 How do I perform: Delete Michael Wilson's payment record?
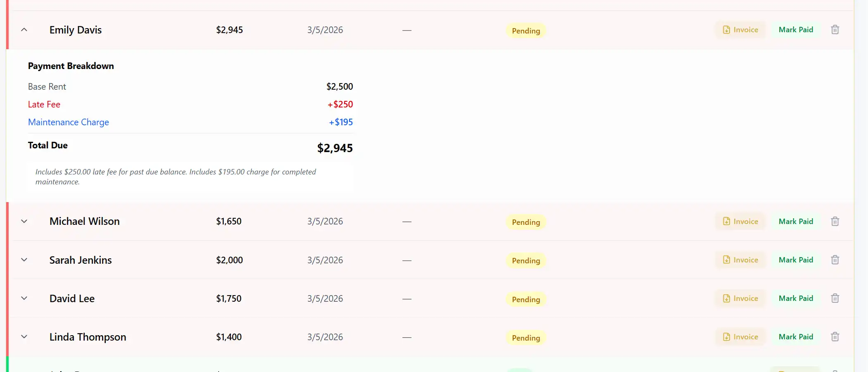pyautogui.click(x=835, y=221)
